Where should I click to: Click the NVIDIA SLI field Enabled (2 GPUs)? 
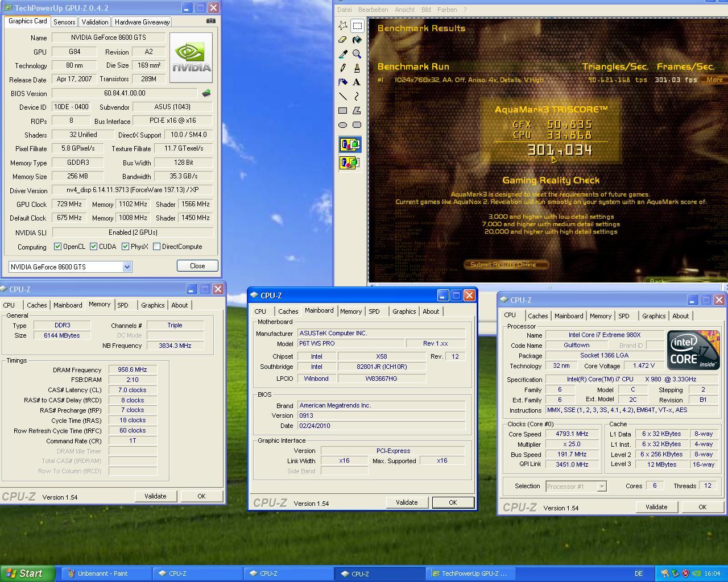(x=133, y=232)
